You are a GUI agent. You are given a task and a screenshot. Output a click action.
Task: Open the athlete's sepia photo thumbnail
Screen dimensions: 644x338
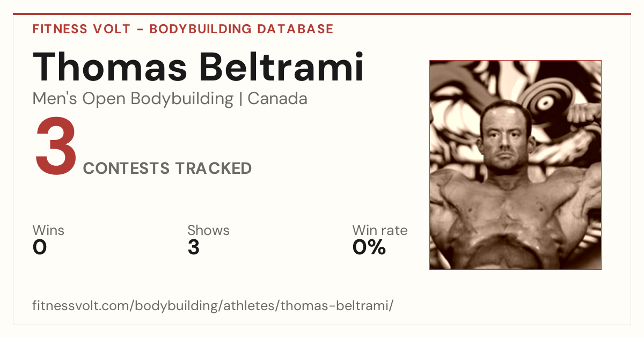[515, 165]
